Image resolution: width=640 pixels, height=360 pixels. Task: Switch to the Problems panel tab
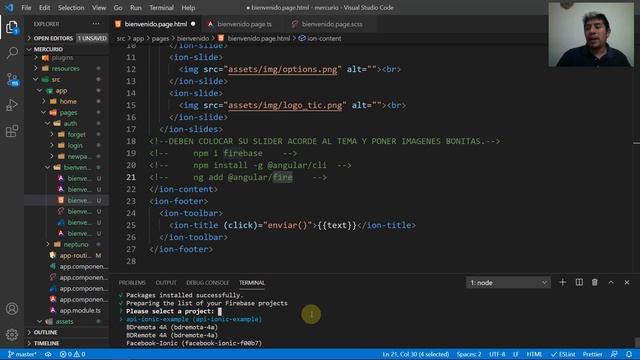tap(132, 282)
